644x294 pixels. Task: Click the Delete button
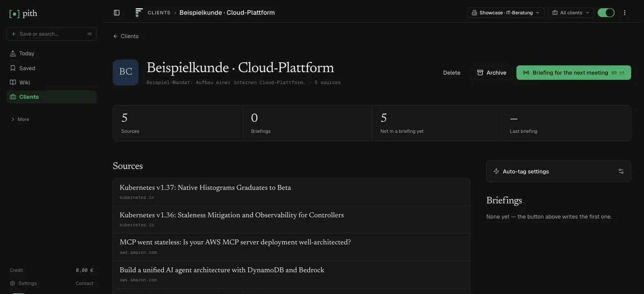[451, 73]
